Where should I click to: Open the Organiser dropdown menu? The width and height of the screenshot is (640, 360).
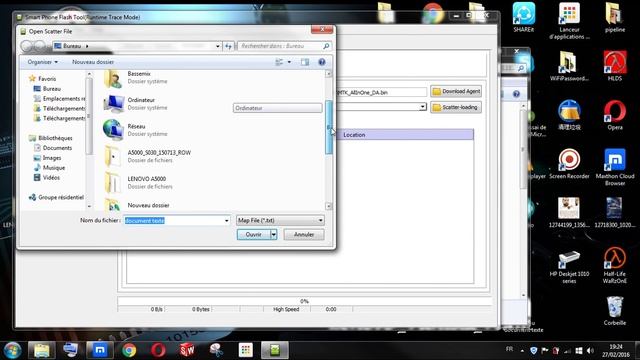point(42,62)
